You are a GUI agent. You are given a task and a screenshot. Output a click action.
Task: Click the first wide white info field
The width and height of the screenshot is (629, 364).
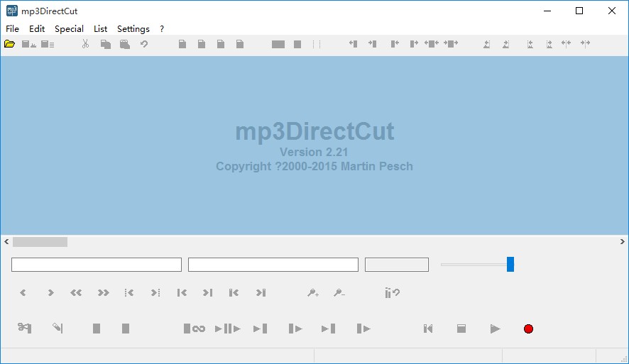pos(97,265)
